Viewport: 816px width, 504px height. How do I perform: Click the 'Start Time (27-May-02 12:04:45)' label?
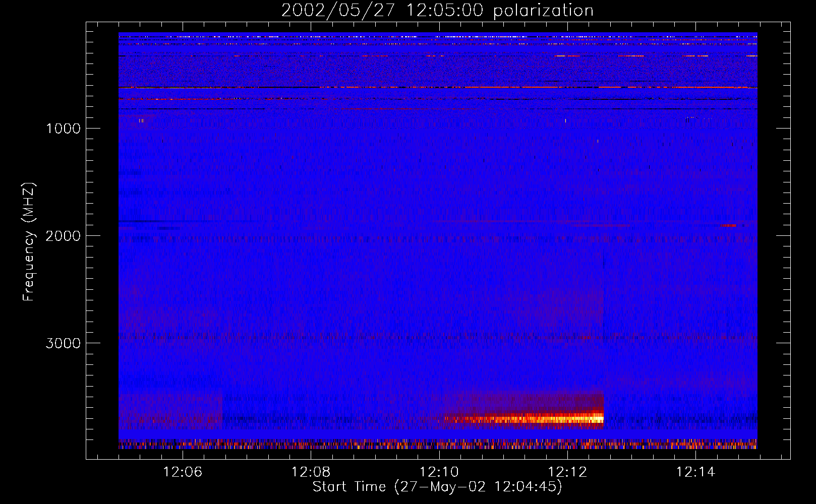pyautogui.click(x=437, y=487)
